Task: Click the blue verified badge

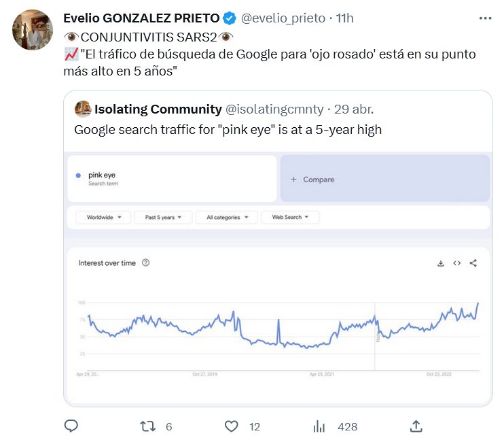Action: 230,18
